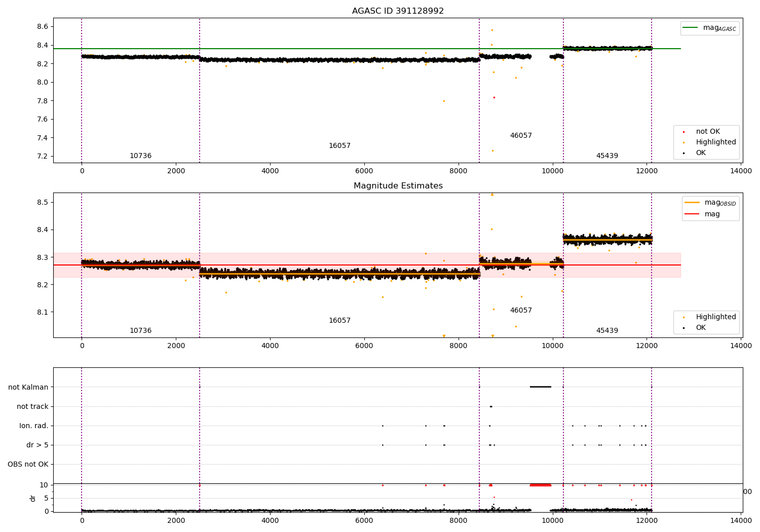The height and width of the screenshot is (532, 760).
Task: Click the 46057 obsid label in the top plot
Action: click(x=521, y=136)
